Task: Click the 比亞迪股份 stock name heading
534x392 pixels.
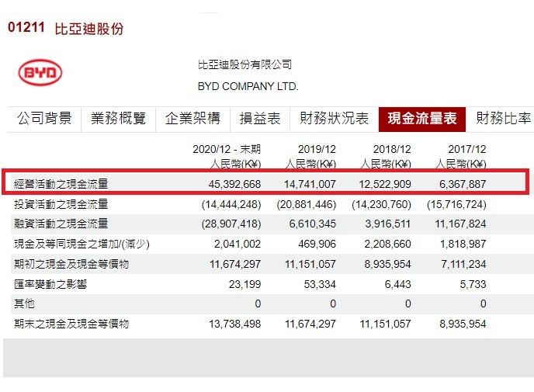Action: pos(89,29)
